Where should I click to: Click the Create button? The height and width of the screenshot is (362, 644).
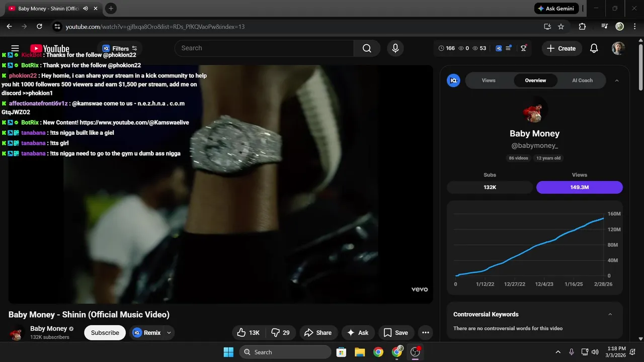click(561, 48)
